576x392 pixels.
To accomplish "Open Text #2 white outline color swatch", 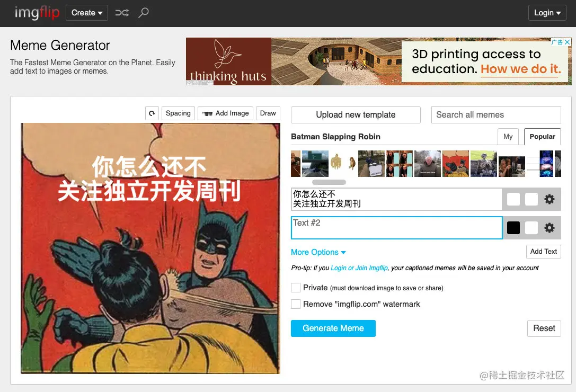I will click(531, 228).
